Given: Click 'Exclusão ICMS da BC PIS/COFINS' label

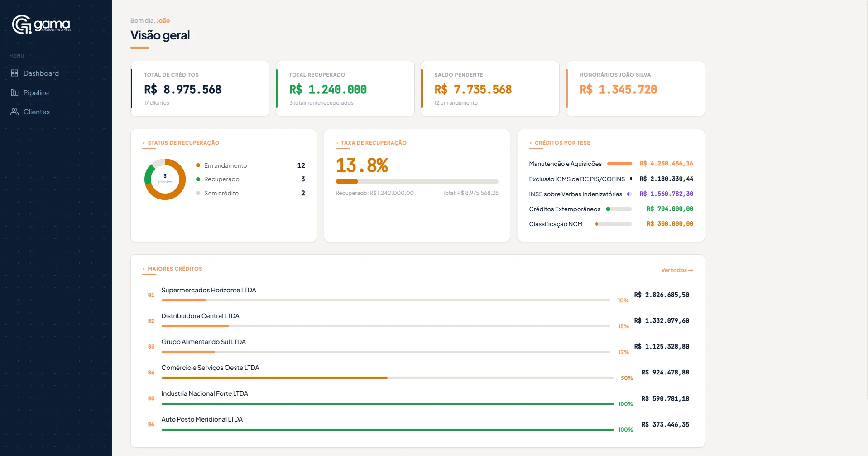Looking at the screenshot, I should (577, 179).
